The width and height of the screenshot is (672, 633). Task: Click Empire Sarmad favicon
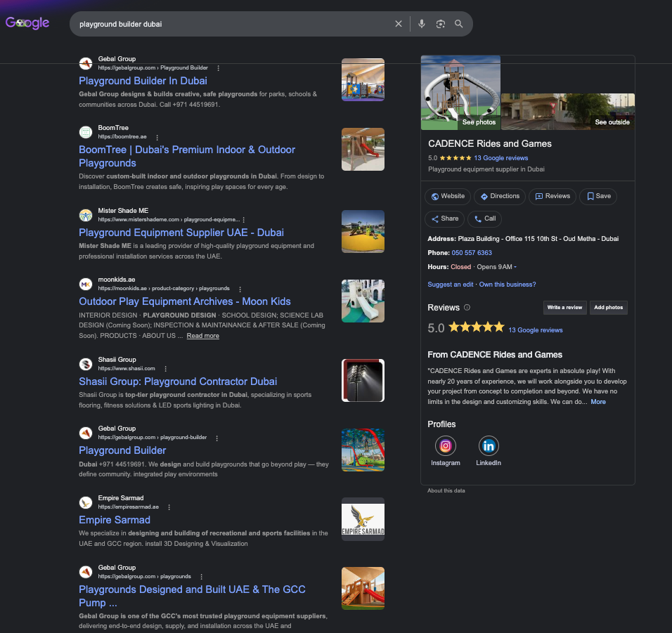click(x=86, y=502)
